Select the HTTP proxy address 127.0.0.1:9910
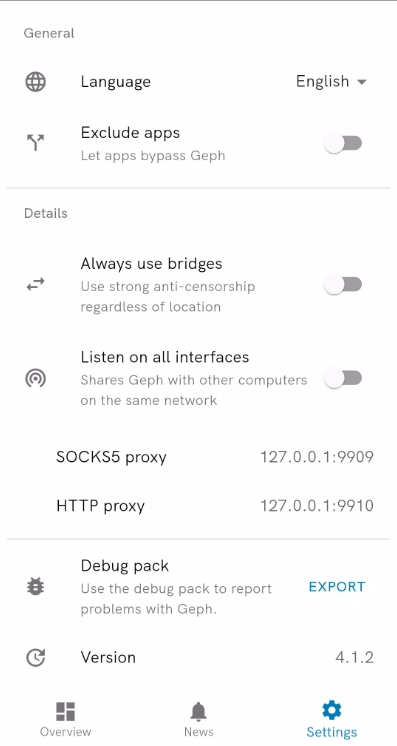Viewport: 397px width, 746px height. pyautogui.click(x=317, y=506)
